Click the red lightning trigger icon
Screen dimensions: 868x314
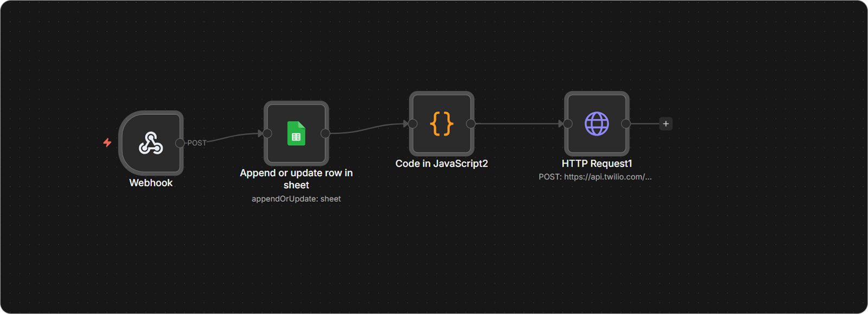[x=107, y=143]
